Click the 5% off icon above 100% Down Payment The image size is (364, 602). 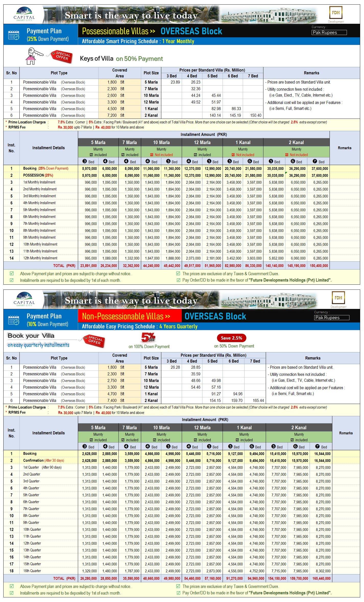point(148,338)
